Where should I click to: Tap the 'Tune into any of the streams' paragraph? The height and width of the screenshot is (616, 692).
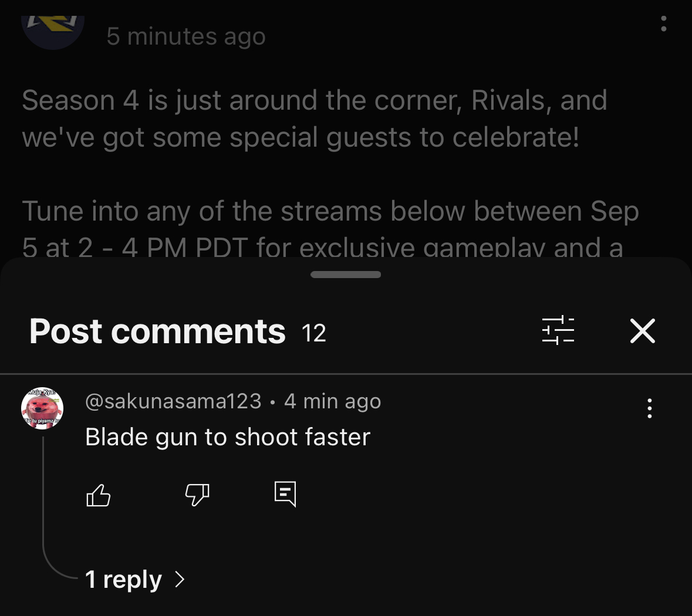pos(330,228)
